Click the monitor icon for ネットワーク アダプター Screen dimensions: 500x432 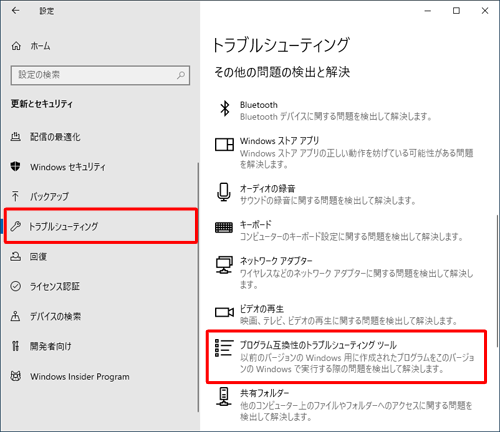click(x=224, y=265)
